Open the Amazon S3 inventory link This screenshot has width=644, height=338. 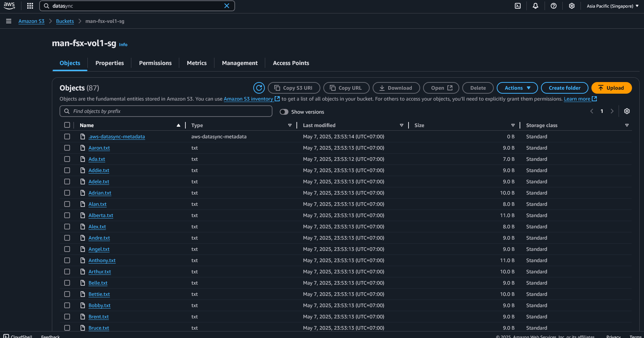tap(251, 99)
